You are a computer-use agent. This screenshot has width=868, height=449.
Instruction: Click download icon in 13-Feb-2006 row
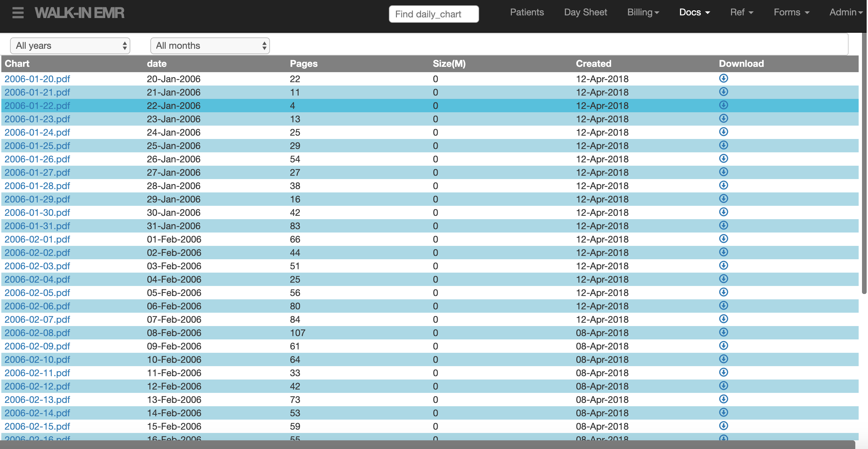(x=723, y=399)
